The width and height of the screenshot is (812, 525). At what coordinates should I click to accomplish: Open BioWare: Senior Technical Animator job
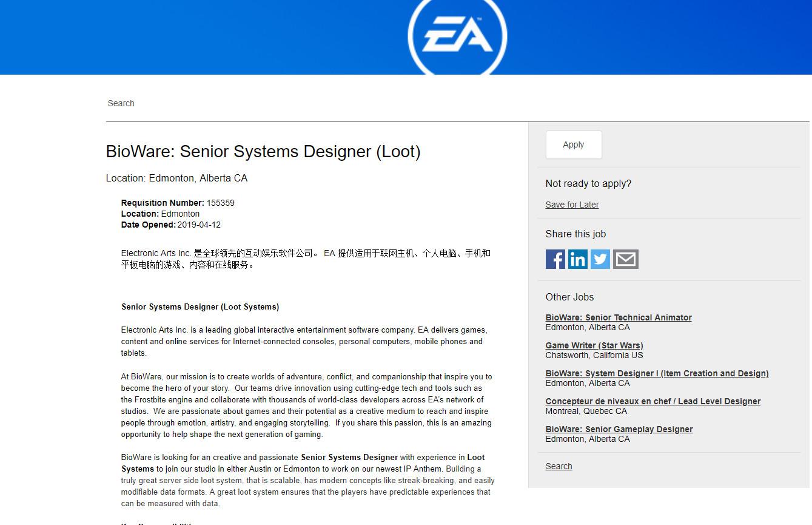point(618,317)
